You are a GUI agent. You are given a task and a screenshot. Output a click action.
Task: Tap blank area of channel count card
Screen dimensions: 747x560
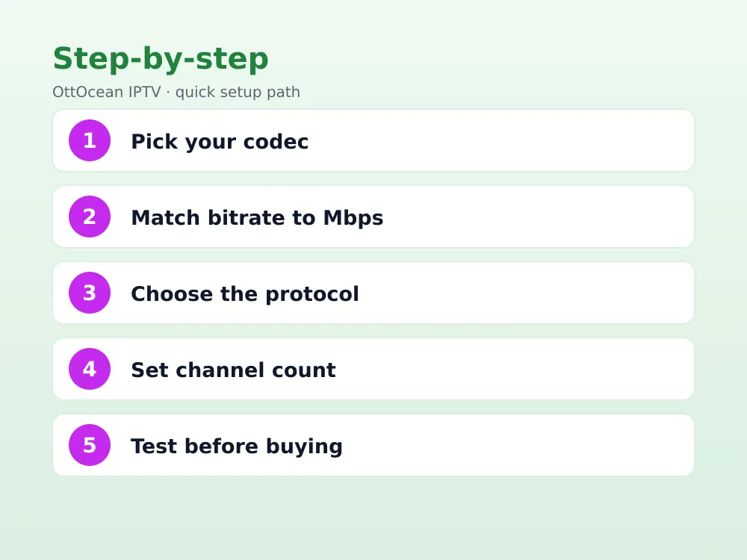click(515, 369)
